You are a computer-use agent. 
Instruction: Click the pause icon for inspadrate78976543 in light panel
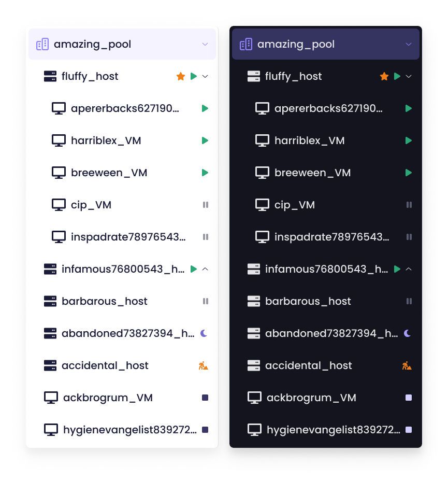[x=206, y=237]
